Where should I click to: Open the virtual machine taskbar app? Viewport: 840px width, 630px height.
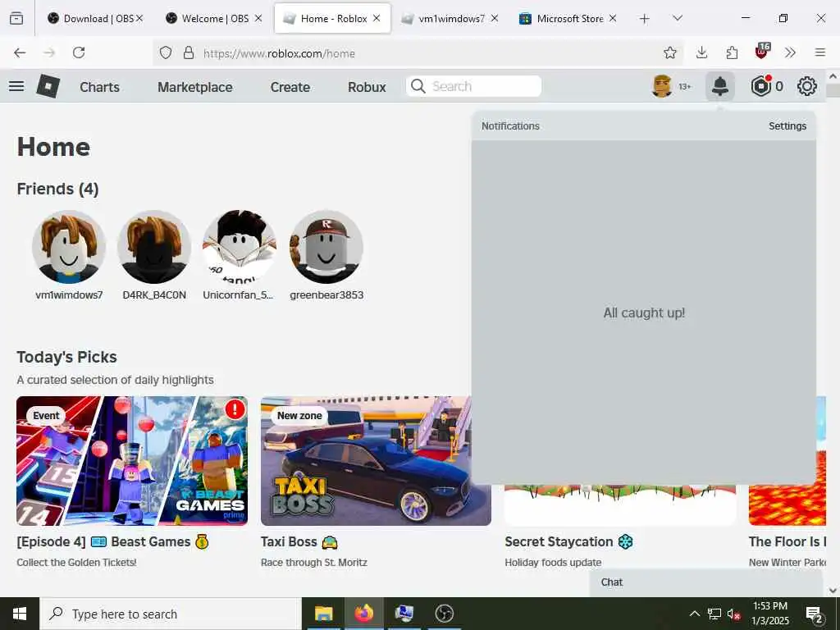(x=404, y=614)
